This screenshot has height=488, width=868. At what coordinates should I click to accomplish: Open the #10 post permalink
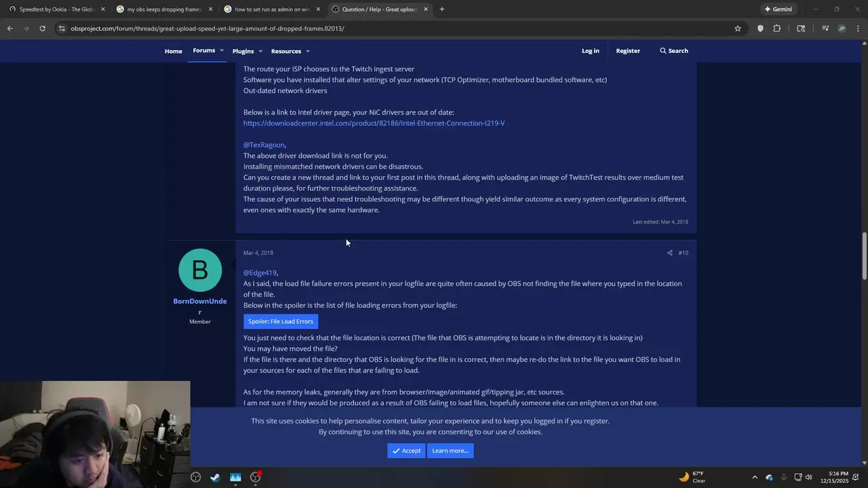click(x=683, y=253)
